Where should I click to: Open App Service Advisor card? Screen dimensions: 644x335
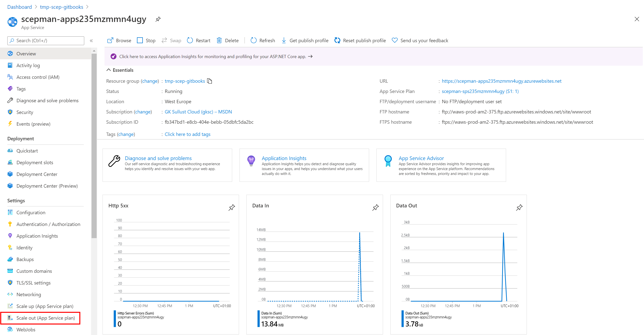click(441, 165)
